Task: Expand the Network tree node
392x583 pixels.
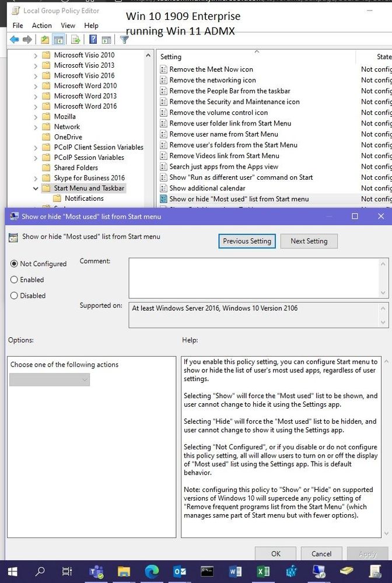Action: pyautogui.click(x=36, y=127)
